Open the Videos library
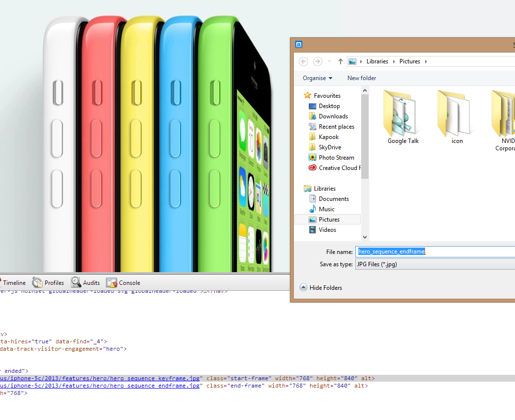Screen dimensions: 515x420 [327, 230]
